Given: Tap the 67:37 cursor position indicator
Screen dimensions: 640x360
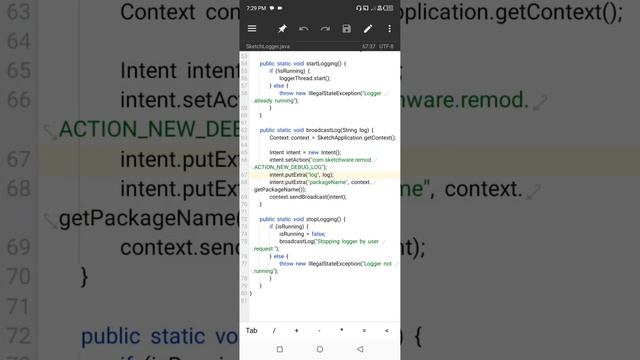Looking at the screenshot, I should (x=369, y=47).
